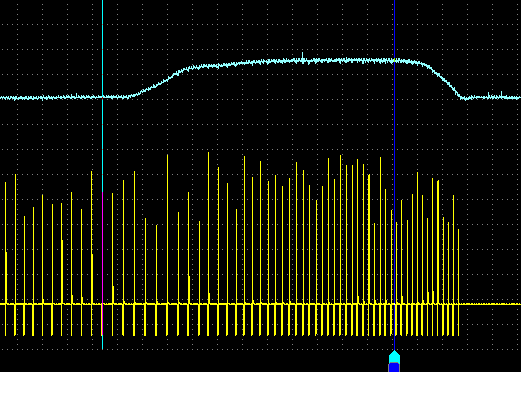521x393 pixels.
Task: Select the blue cursor handle under cyan one
Action: 394,368
